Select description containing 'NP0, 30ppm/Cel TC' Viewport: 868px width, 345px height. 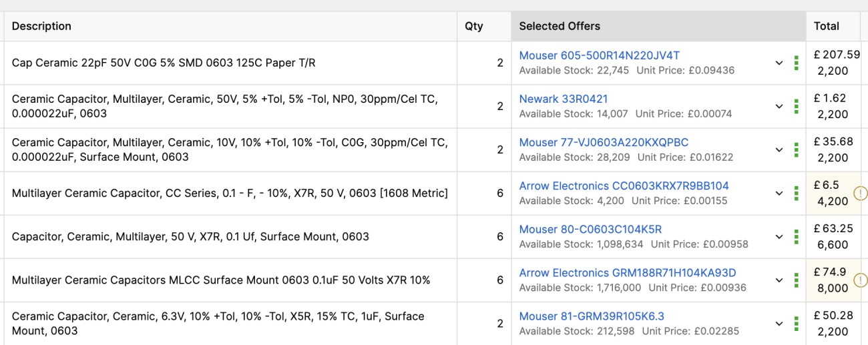(x=224, y=106)
